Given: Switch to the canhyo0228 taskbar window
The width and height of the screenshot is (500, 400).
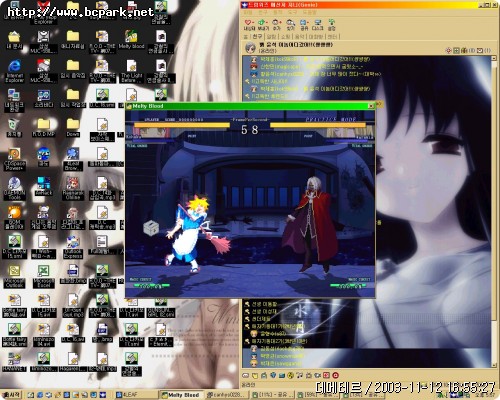Looking at the screenshot, I should point(227,395).
